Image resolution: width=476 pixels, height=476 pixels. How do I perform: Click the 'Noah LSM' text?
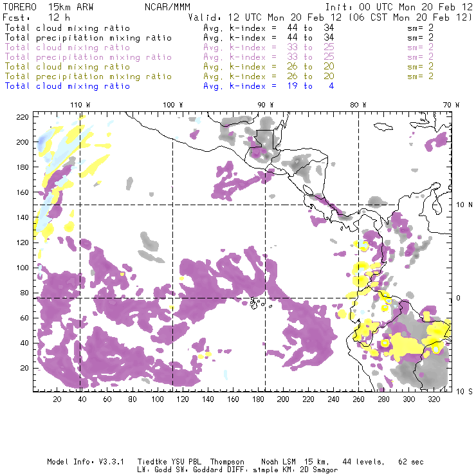pyautogui.click(x=279, y=462)
